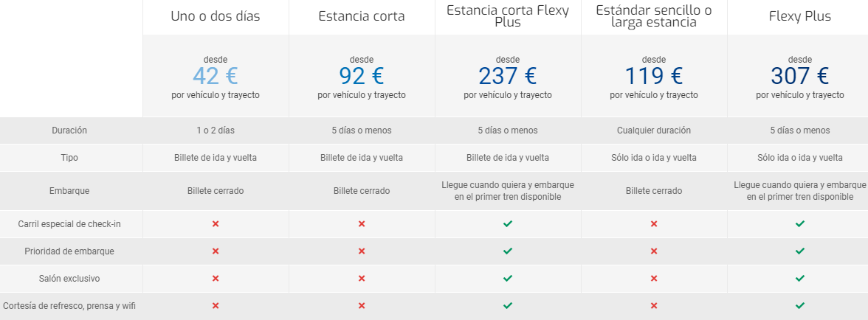Select the Uno o dos días fare header
This screenshot has width=868, height=320.
pyautogui.click(x=216, y=16)
